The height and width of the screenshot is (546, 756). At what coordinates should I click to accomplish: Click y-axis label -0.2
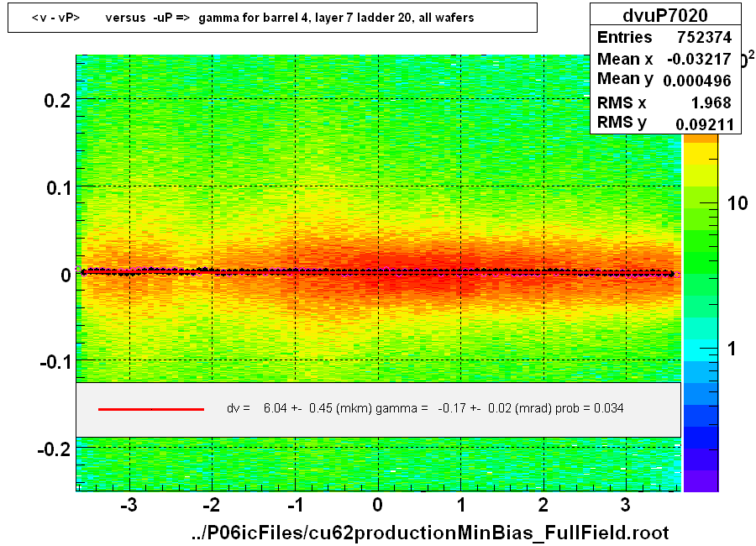pos(54,449)
